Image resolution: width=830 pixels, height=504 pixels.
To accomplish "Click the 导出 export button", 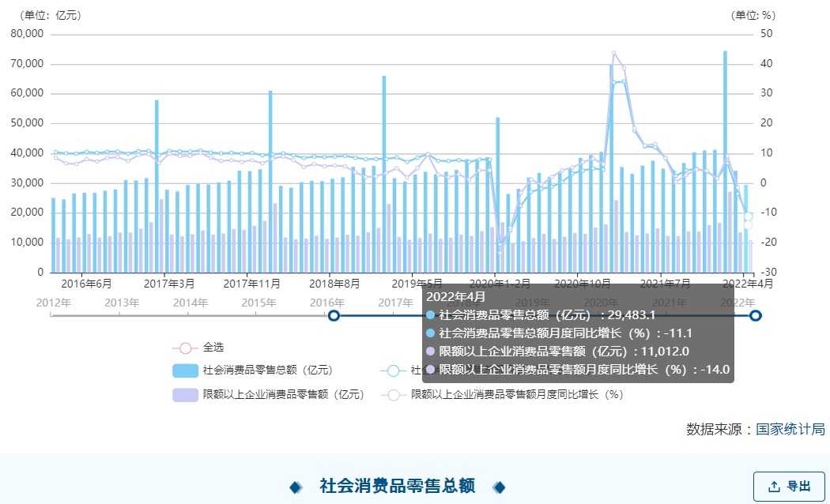I will pos(789,487).
